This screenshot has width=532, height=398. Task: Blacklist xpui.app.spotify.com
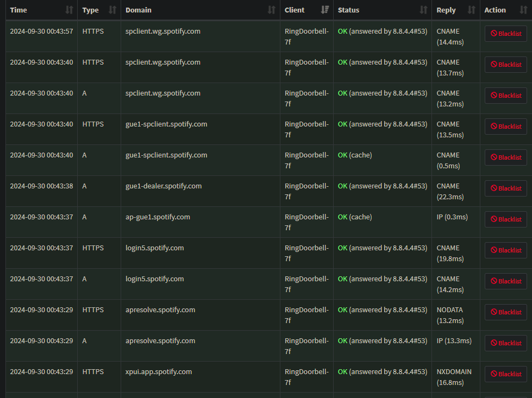(x=505, y=374)
